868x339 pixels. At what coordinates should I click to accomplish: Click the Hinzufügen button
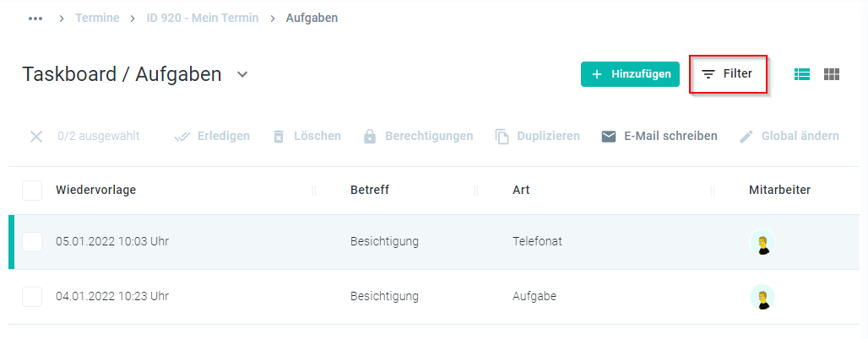[x=630, y=74]
